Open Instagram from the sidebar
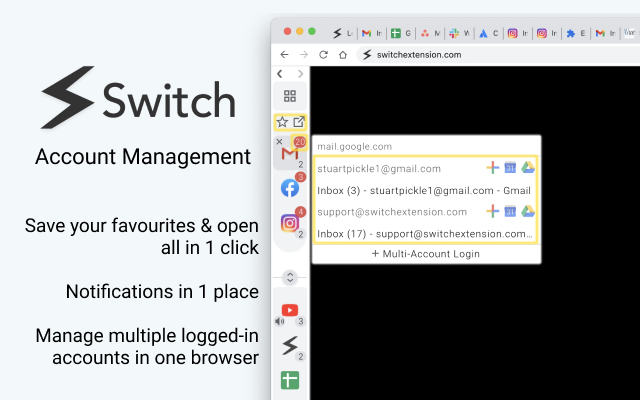 click(289, 223)
